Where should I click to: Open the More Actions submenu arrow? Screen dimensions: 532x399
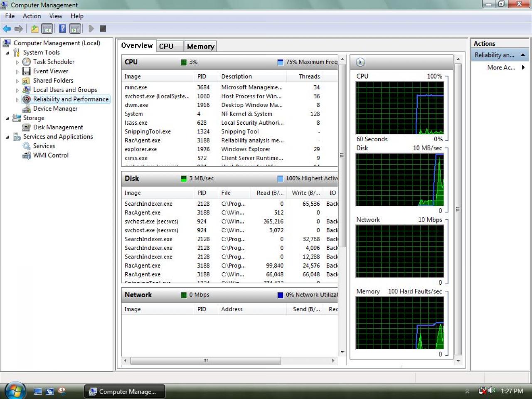(523, 67)
